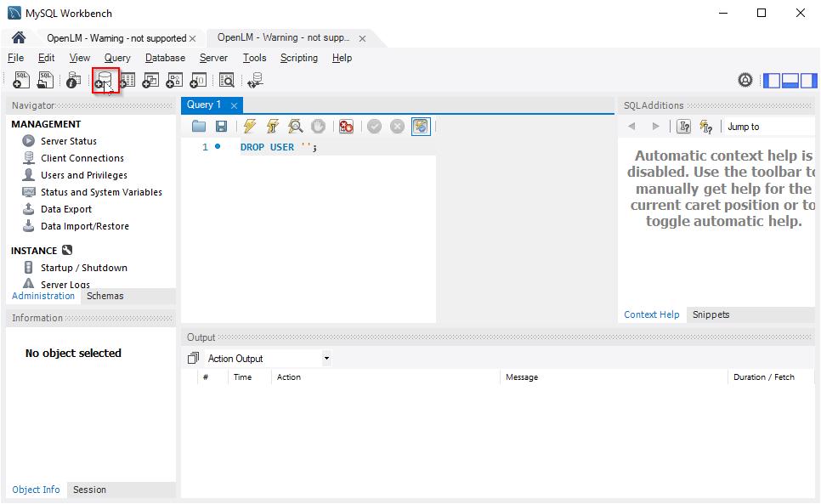Toggle the autocommit mode button

[x=421, y=127]
